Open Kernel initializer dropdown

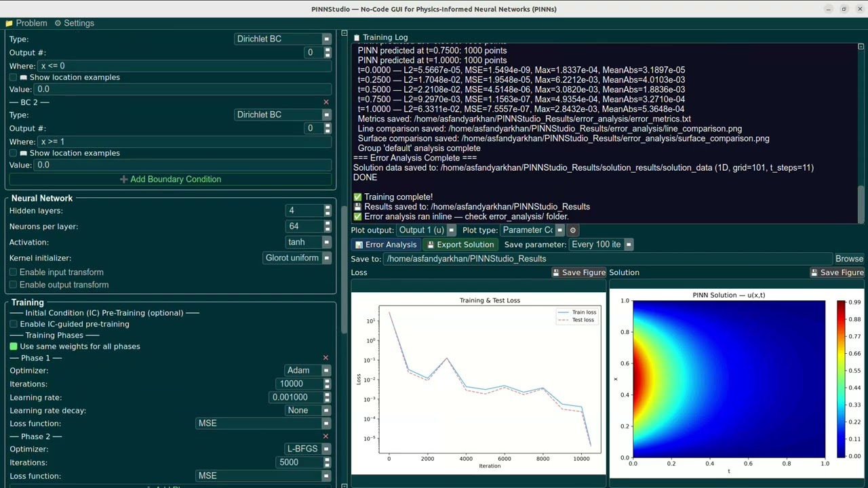click(x=297, y=258)
